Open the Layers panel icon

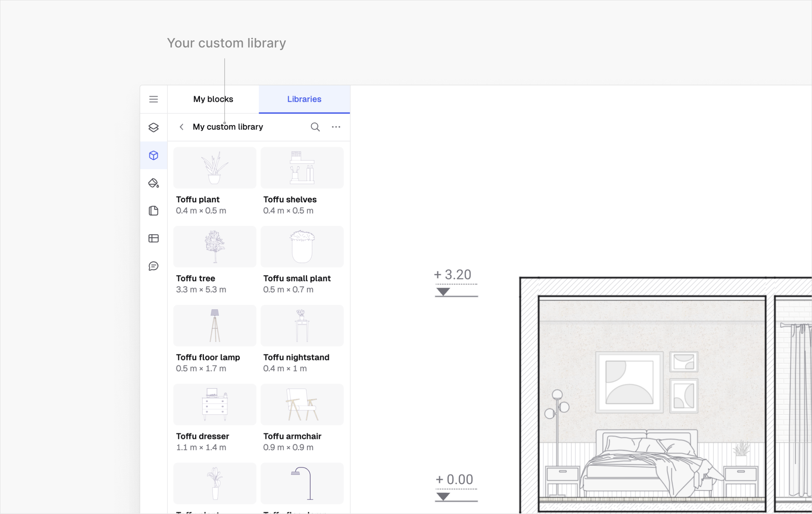[x=153, y=128]
